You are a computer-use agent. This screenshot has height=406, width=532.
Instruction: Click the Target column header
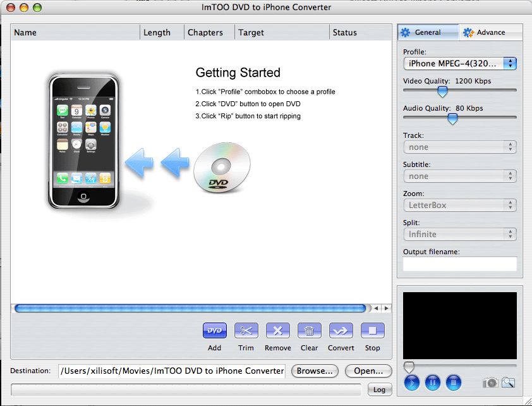[282, 33]
